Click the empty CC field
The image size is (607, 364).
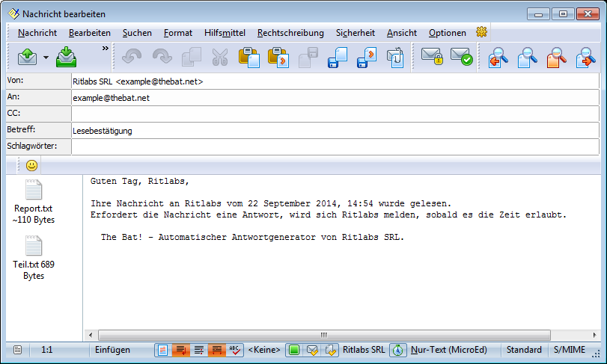pyautogui.click(x=335, y=114)
